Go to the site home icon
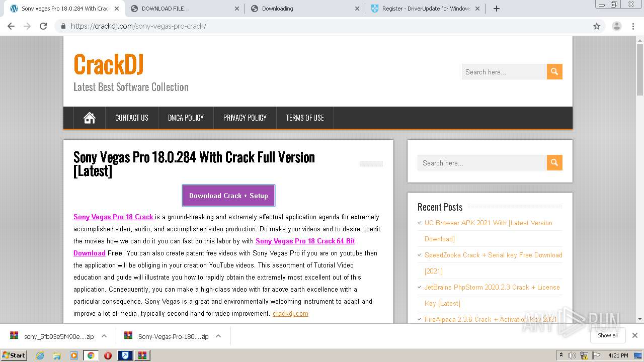Viewport: 644px width, 362px height. tap(90, 118)
